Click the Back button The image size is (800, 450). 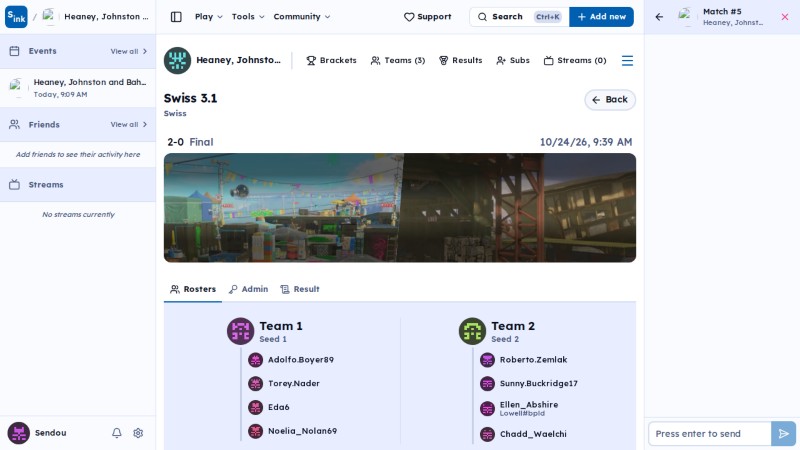[610, 99]
